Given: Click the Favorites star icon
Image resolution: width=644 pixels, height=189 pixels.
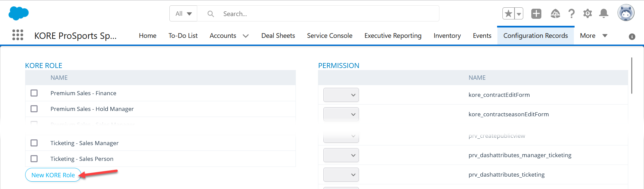Looking at the screenshot, I should pos(508,13).
